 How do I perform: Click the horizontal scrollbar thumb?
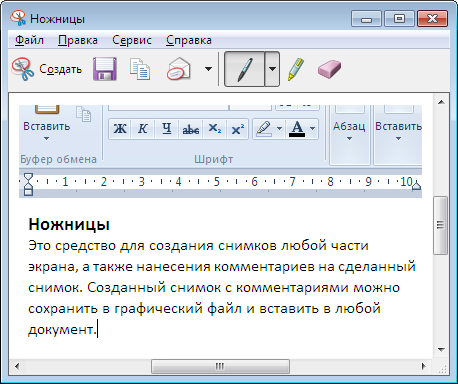(x=220, y=367)
